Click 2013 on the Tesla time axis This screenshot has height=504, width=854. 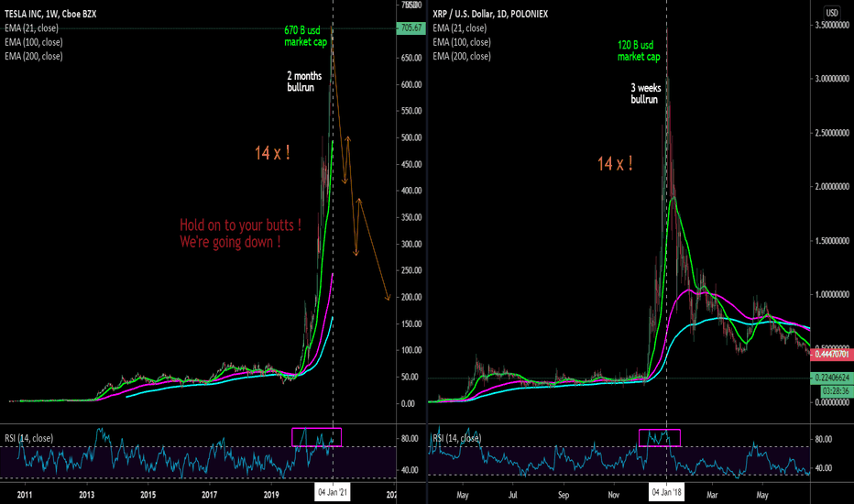tap(86, 495)
